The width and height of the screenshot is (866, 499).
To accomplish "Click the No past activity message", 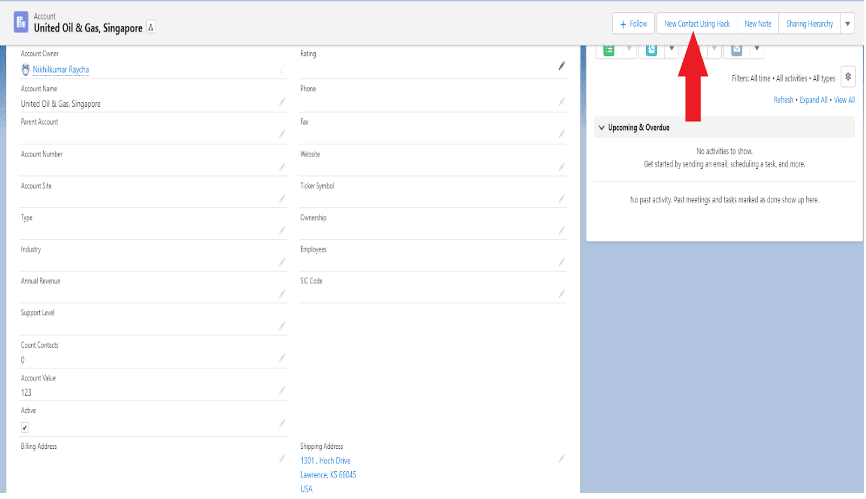I will (724, 200).
